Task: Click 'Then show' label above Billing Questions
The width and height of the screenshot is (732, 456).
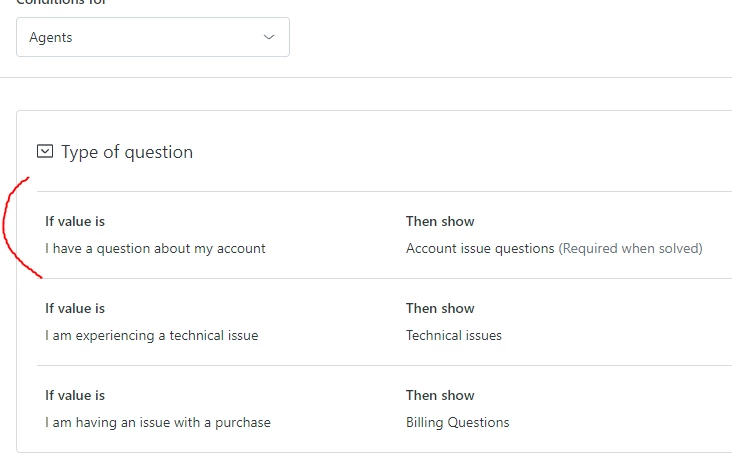Action: pyautogui.click(x=440, y=395)
